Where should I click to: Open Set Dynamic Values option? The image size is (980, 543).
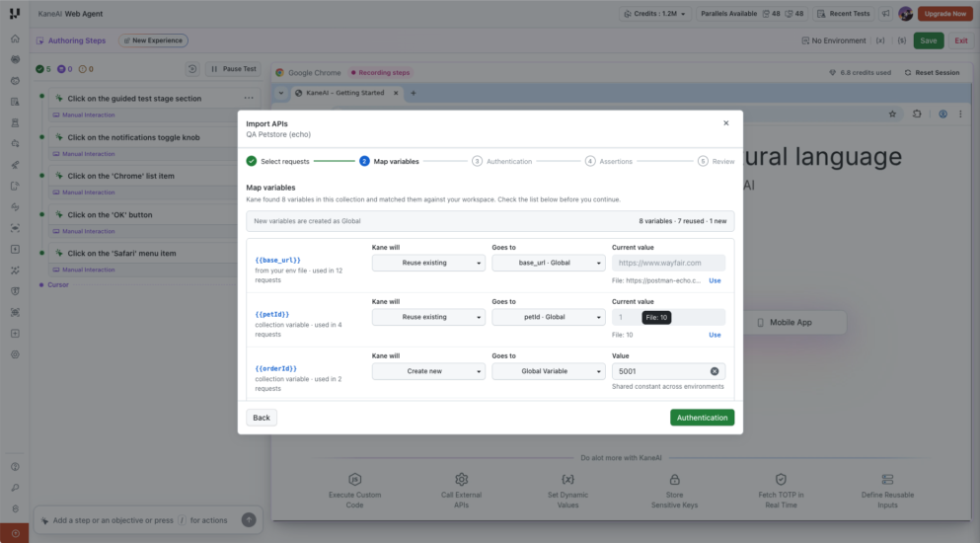tap(567, 491)
